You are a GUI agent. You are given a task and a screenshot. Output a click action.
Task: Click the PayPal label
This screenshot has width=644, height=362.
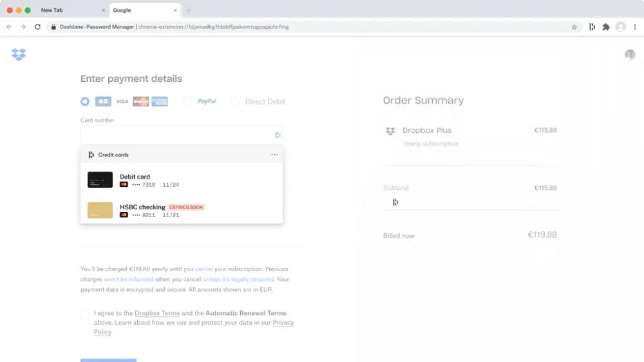pos(207,101)
